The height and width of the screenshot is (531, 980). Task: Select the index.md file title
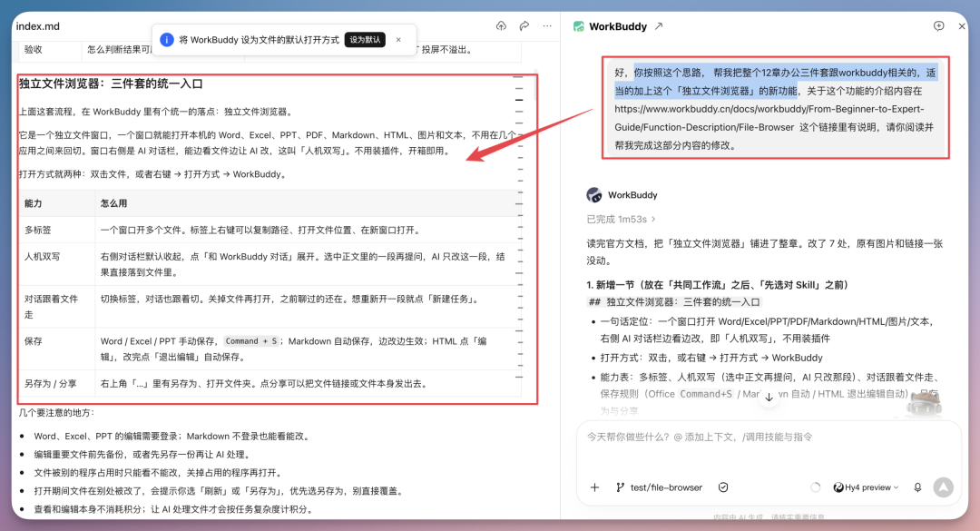click(x=38, y=26)
